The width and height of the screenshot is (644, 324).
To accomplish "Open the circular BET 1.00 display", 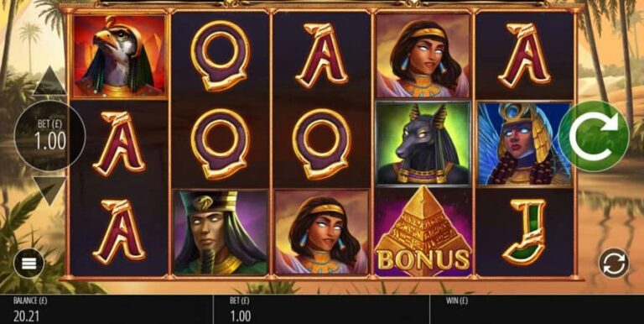I will pos(49,136).
